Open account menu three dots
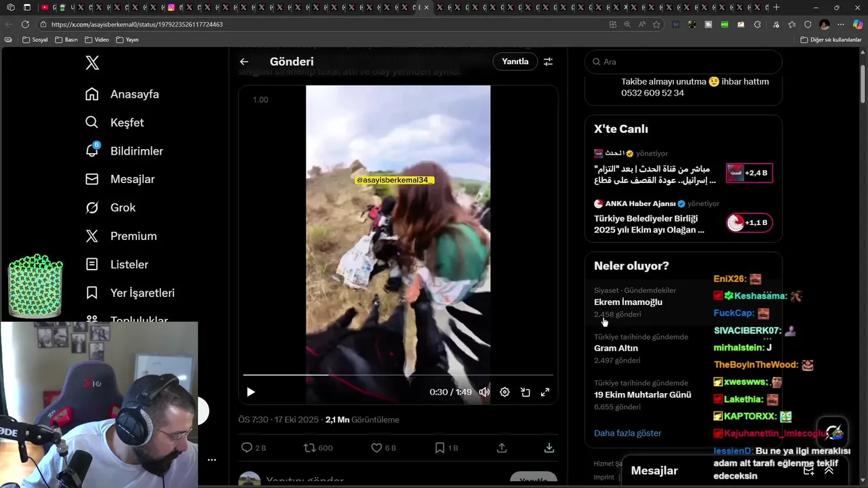 (212, 460)
